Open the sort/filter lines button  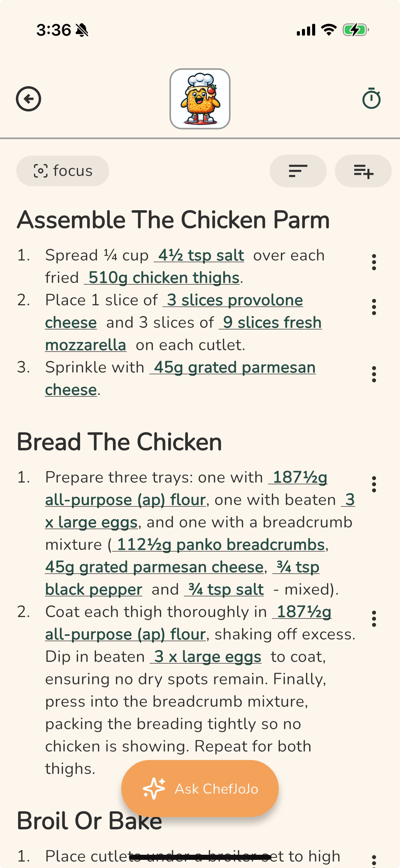[298, 171]
